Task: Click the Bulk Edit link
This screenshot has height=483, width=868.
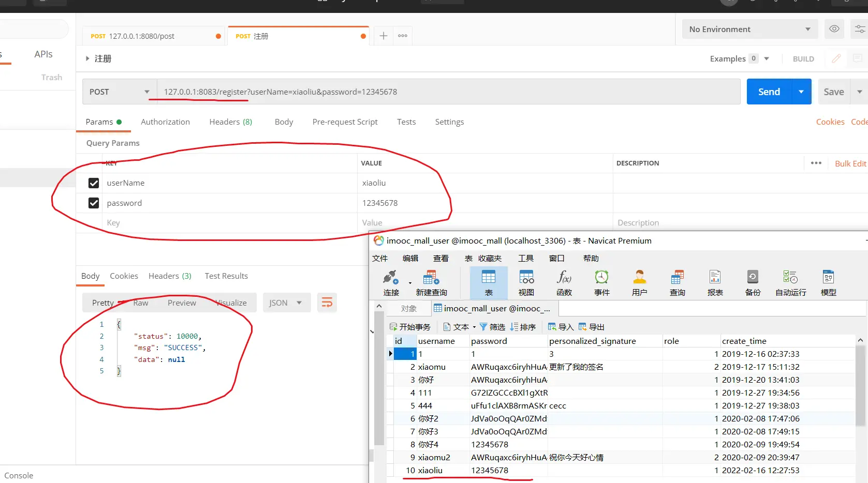Action: coord(850,163)
